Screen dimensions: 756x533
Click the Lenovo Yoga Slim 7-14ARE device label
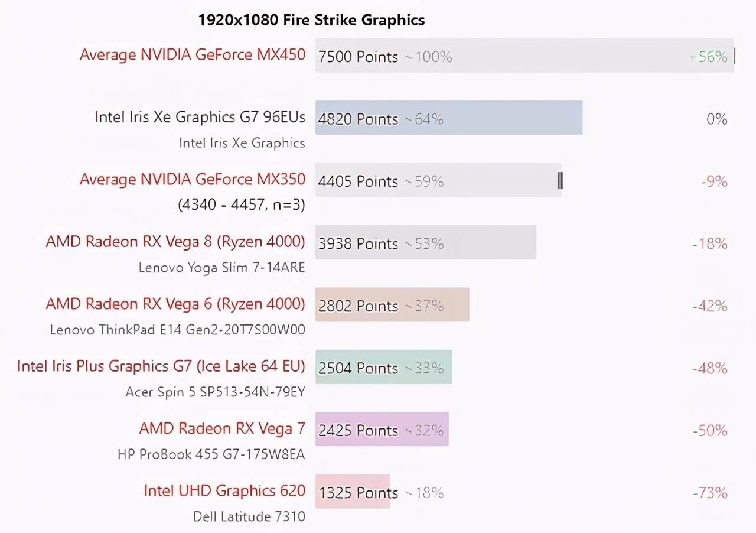click(x=221, y=268)
